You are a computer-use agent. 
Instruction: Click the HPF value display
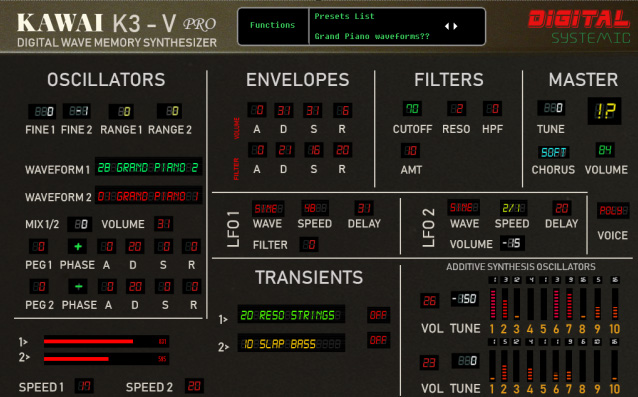click(x=492, y=109)
